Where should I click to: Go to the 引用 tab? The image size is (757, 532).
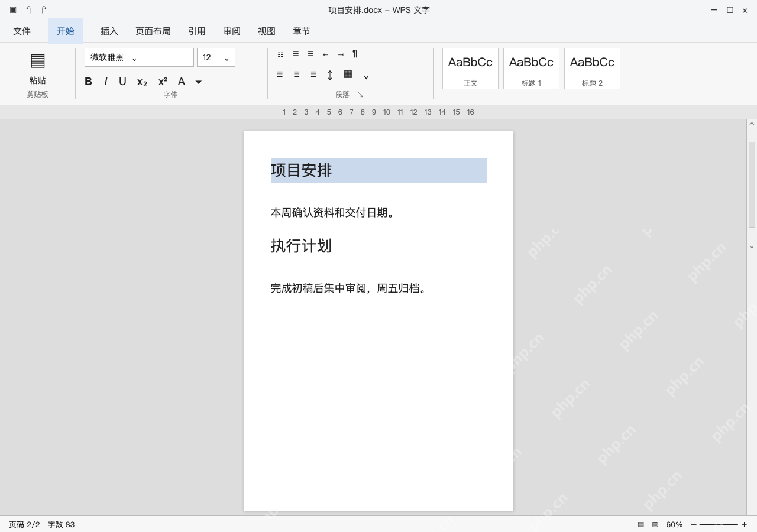197,31
